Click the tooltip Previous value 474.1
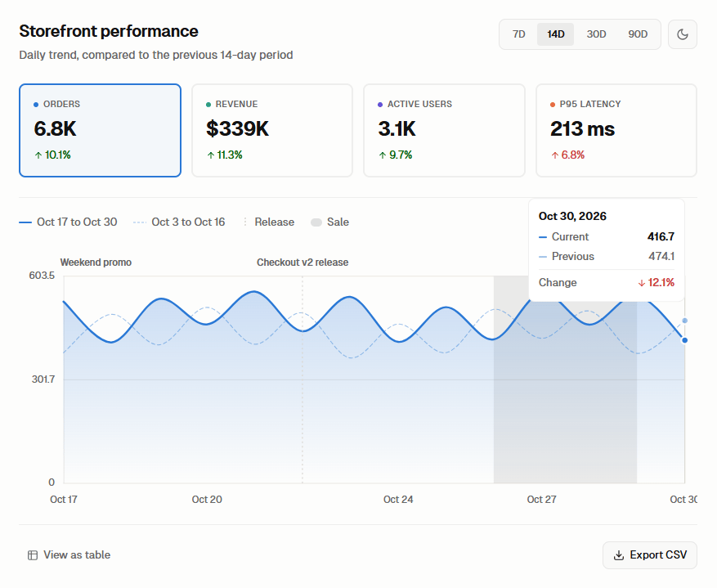The width and height of the screenshot is (717, 588). [x=661, y=257]
